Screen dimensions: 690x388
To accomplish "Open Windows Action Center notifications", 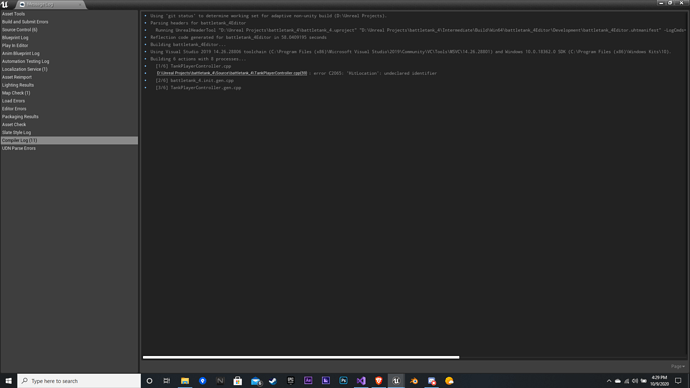I will [x=678, y=381].
